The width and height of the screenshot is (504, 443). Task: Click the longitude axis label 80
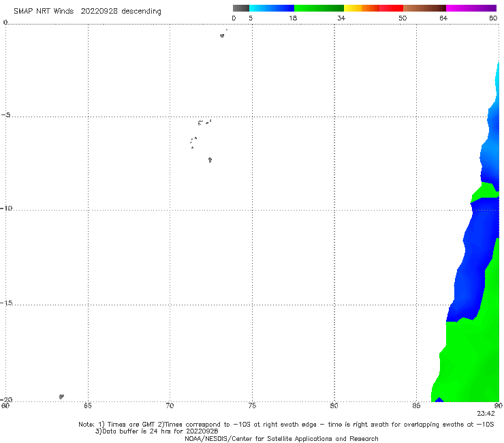click(x=334, y=406)
